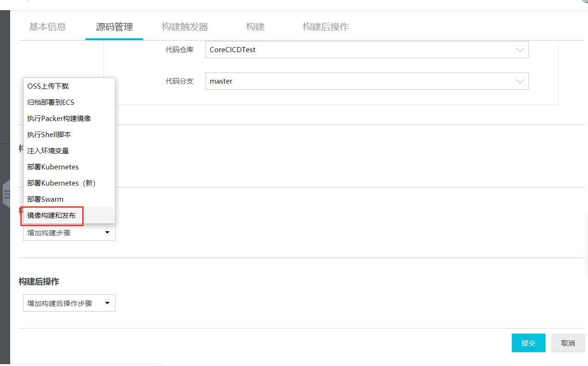The height and width of the screenshot is (366, 588).
Task: Select 执行Shell脚本 menu entry
Action: click(x=69, y=135)
